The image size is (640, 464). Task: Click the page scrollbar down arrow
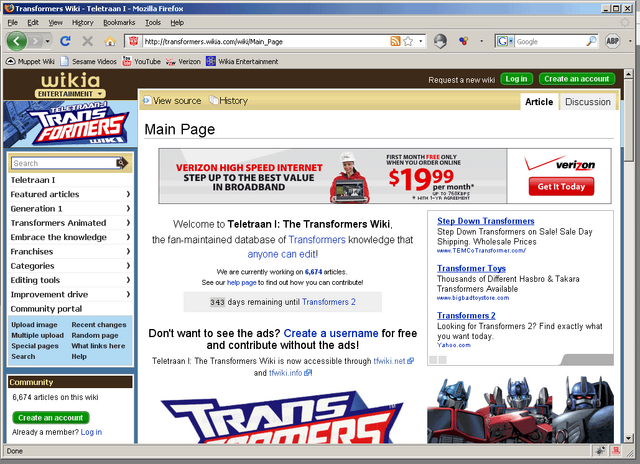pos(628,438)
